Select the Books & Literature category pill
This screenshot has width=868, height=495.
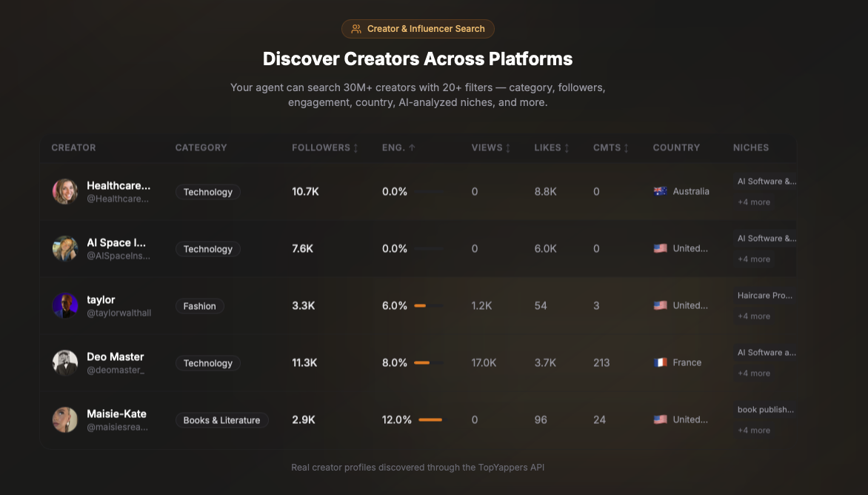(222, 419)
